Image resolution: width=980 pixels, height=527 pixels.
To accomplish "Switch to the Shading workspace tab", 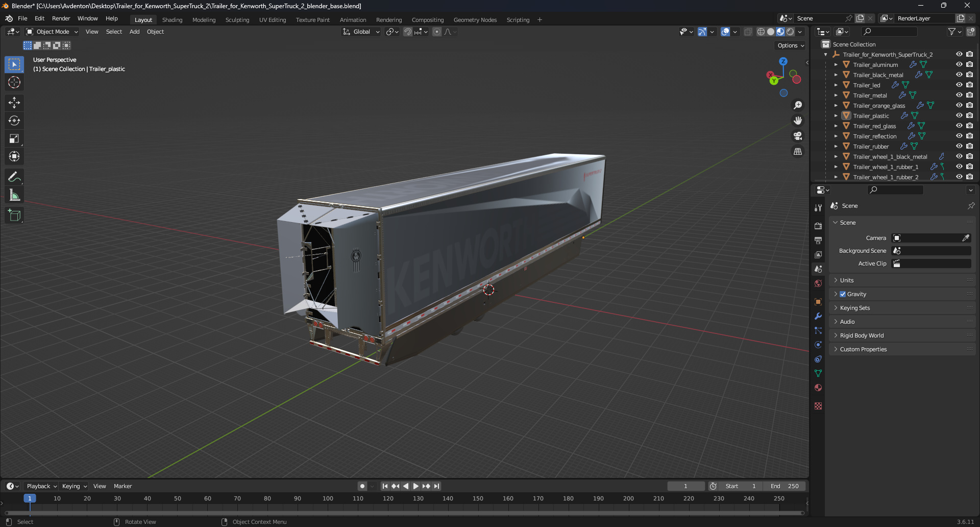I will [x=172, y=20].
